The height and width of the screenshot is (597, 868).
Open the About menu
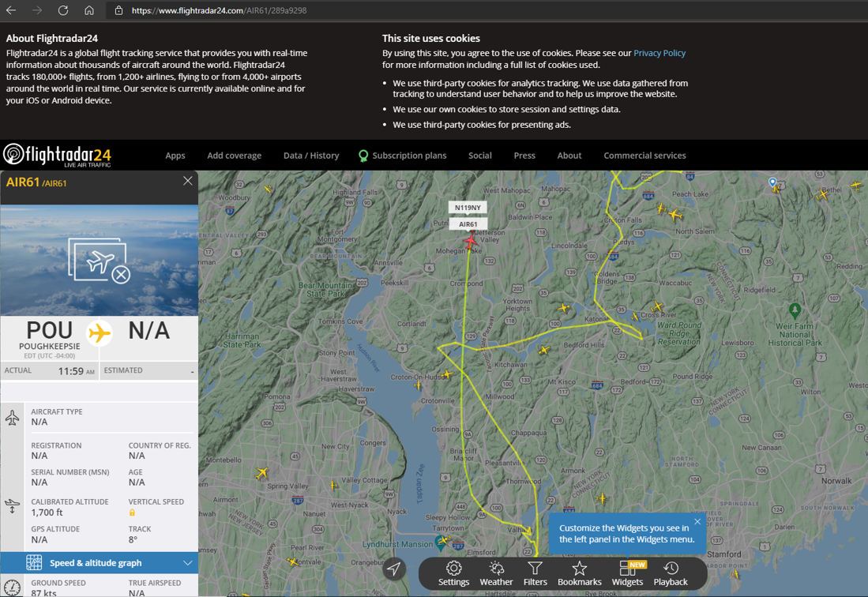pos(569,156)
